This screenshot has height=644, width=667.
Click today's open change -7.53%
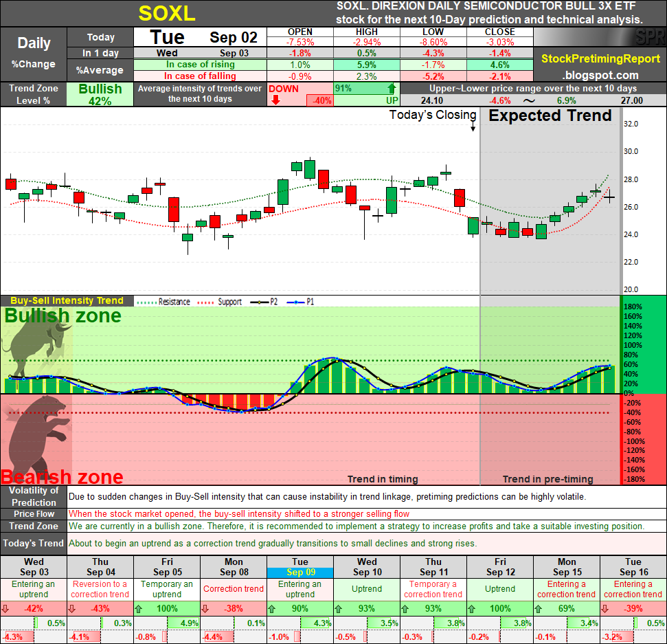(x=300, y=42)
